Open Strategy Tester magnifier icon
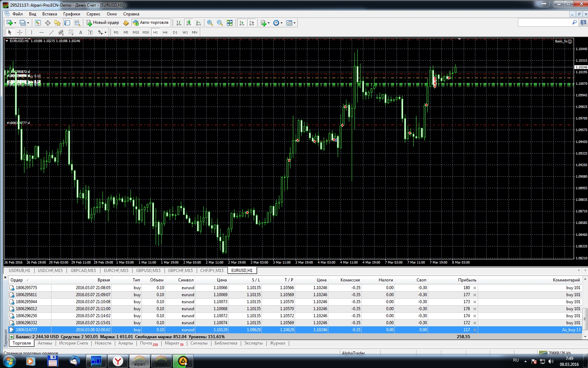The image size is (588, 368). tap(77, 23)
